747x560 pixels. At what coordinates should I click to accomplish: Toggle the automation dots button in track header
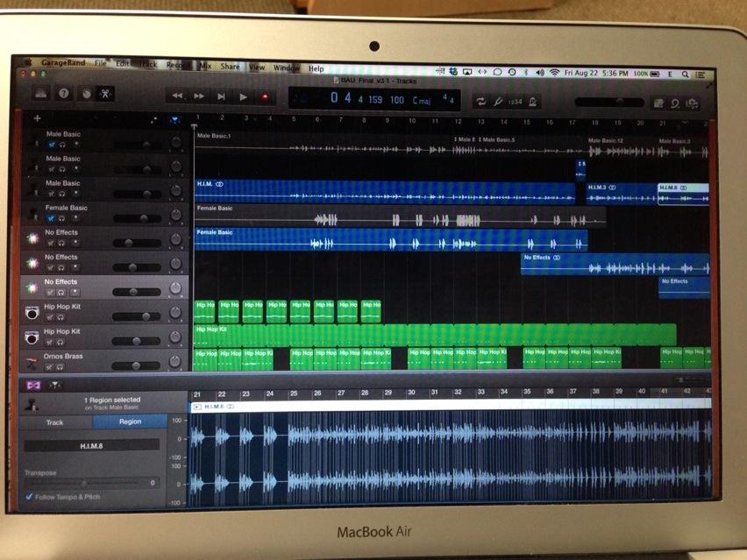tap(153, 119)
